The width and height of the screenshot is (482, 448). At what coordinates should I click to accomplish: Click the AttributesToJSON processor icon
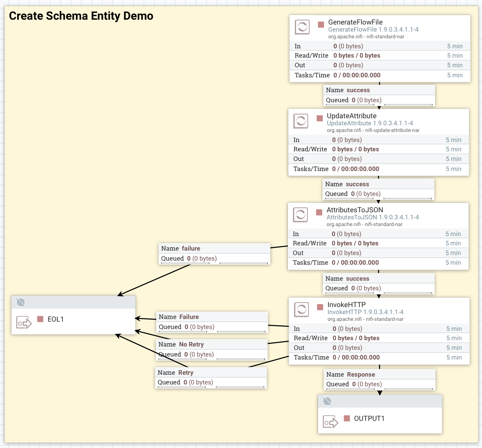pos(301,215)
